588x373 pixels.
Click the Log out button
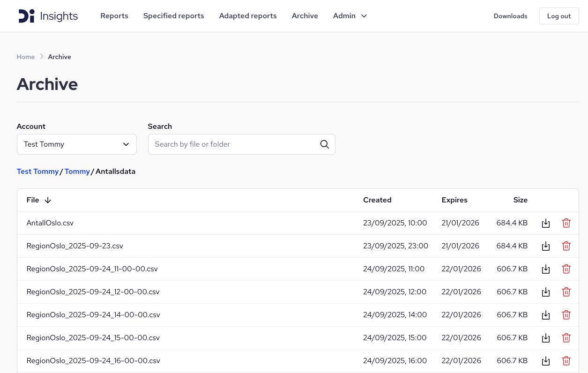coord(558,16)
